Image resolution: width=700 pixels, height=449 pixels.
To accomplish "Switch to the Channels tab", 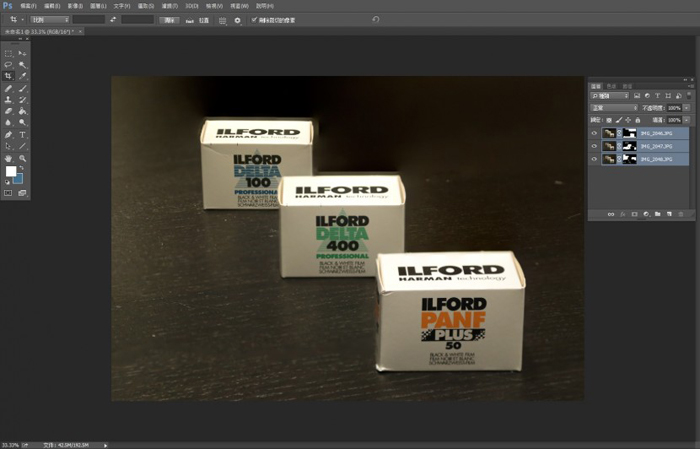I will (x=611, y=86).
